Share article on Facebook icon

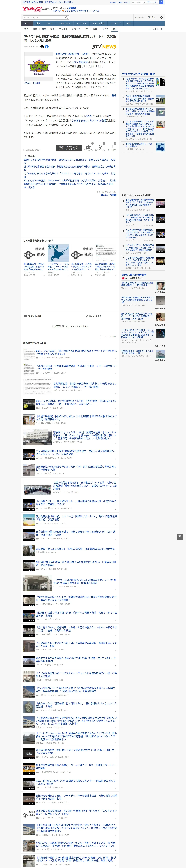point(47,47)
